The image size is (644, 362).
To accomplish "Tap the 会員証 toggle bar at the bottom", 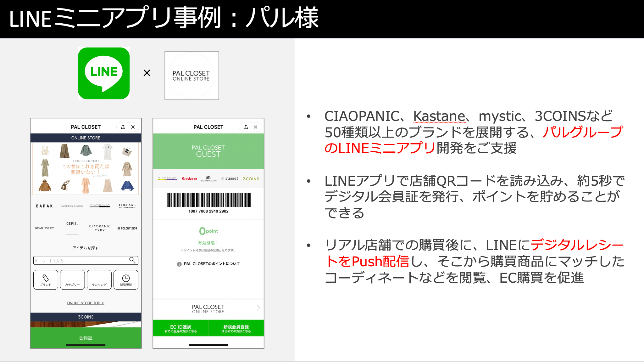I will (86, 337).
